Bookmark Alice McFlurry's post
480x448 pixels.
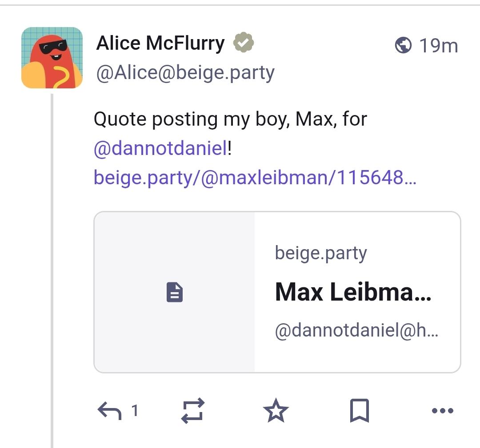[359, 410]
